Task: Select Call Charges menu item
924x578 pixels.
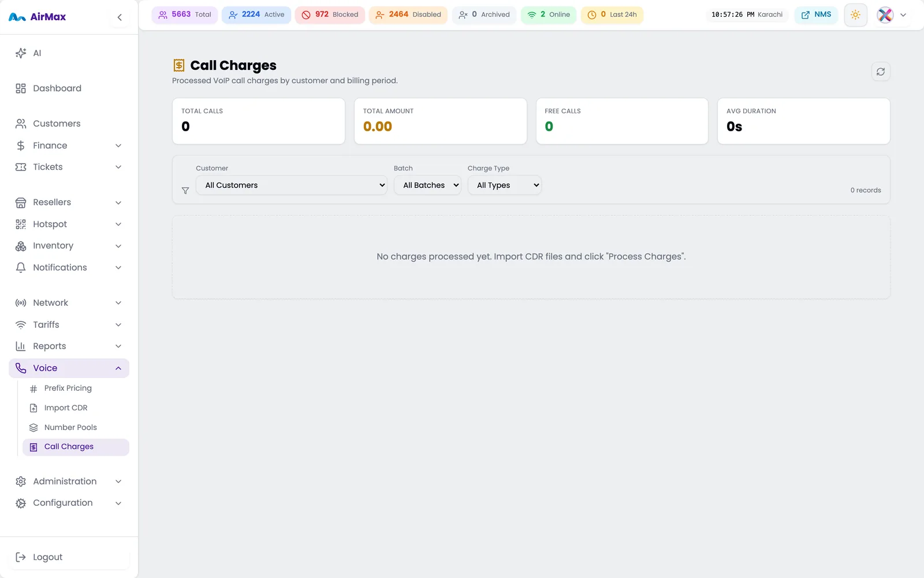Action: coord(76,447)
